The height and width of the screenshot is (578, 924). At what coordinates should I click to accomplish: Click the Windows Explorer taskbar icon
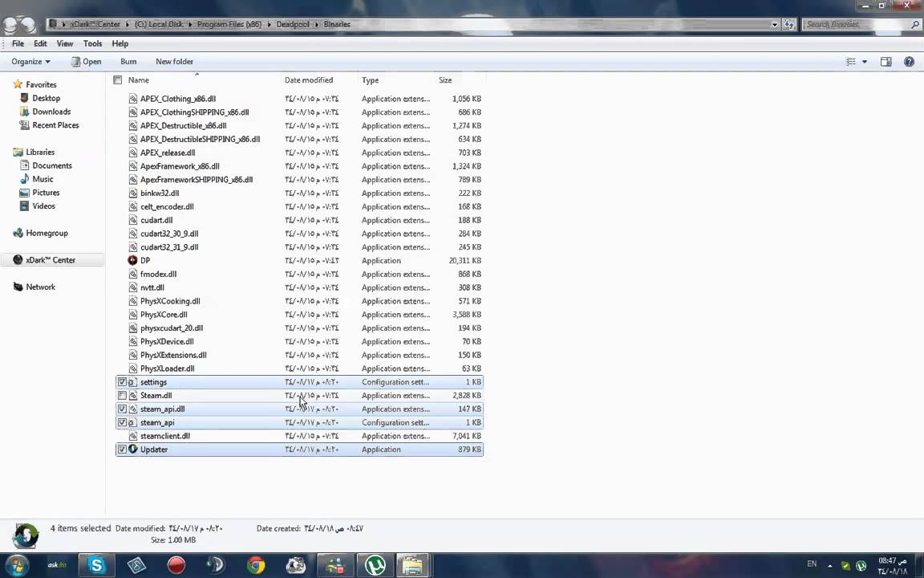tap(412, 565)
